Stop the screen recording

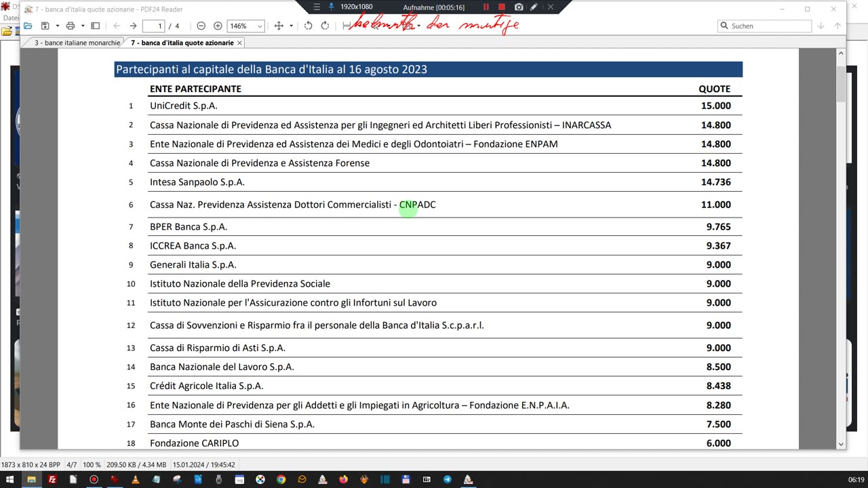[502, 7]
